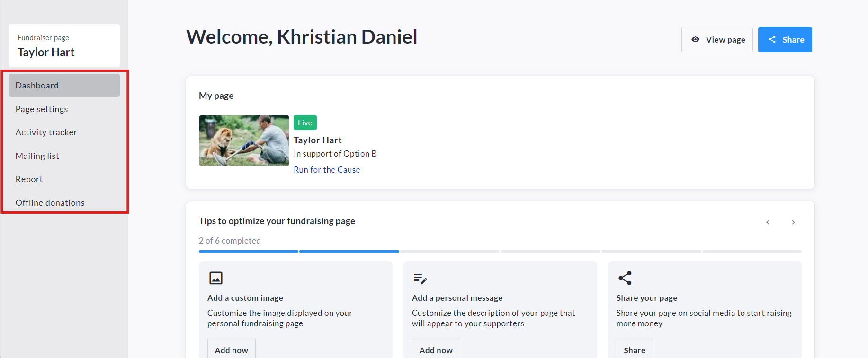Click Add now under custom image
Image resolution: width=868 pixels, height=358 pixels.
coord(232,350)
